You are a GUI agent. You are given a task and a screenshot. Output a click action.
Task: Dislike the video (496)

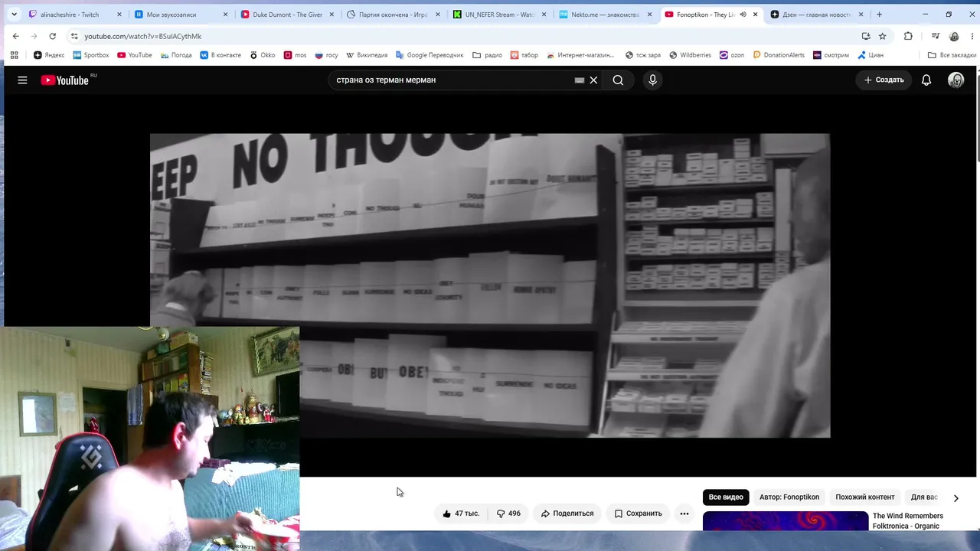[x=508, y=514]
